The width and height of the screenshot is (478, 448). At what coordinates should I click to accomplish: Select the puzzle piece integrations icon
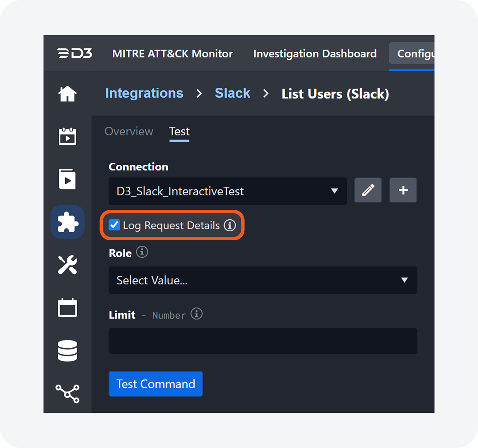click(x=67, y=222)
